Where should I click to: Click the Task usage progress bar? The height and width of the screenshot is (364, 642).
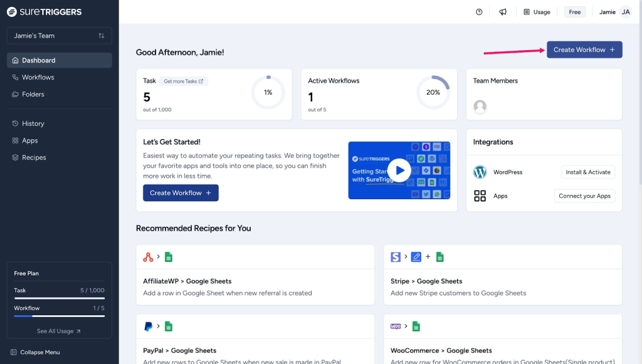[x=60, y=298]
